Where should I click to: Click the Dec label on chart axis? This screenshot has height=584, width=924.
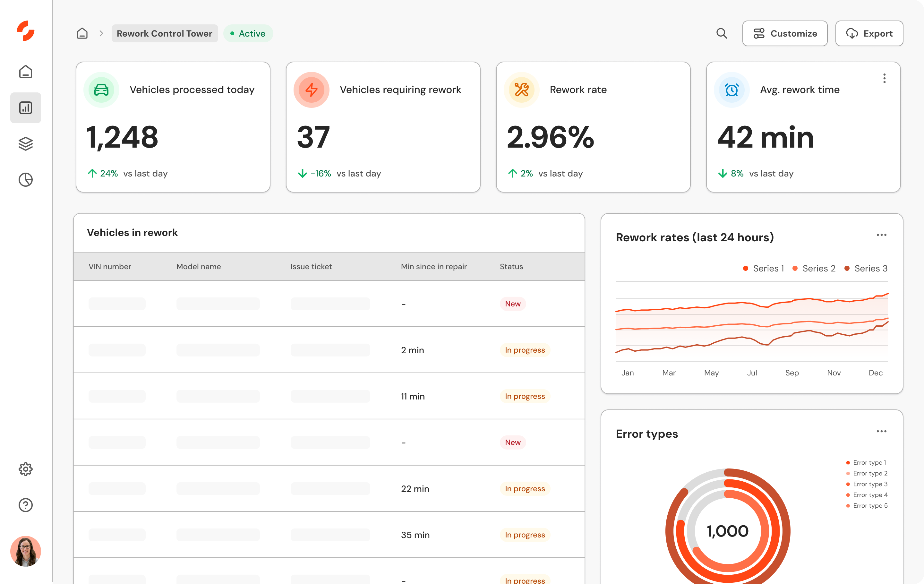coord(875,373)
